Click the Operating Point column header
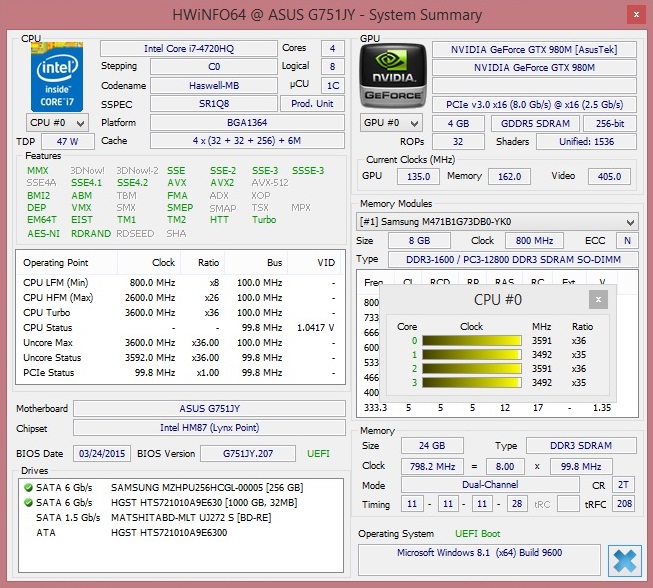The image size is (653, 588). 67,263
